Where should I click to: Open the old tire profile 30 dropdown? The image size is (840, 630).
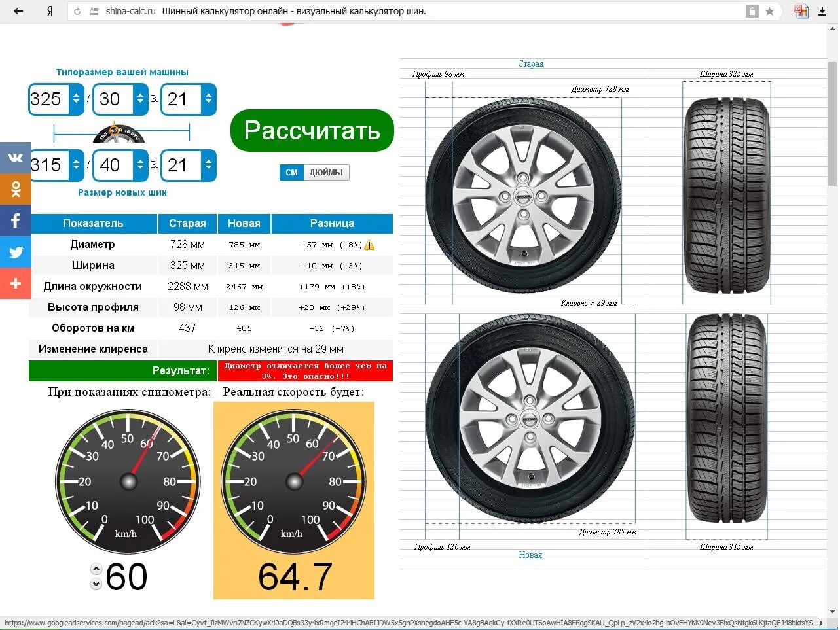(x=120, y=99)
